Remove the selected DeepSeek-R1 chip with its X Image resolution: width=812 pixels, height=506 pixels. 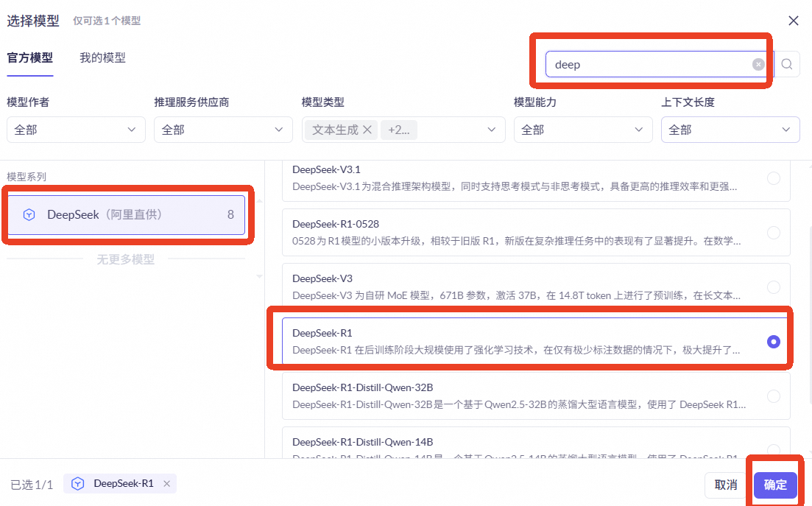tap(167, 484)
